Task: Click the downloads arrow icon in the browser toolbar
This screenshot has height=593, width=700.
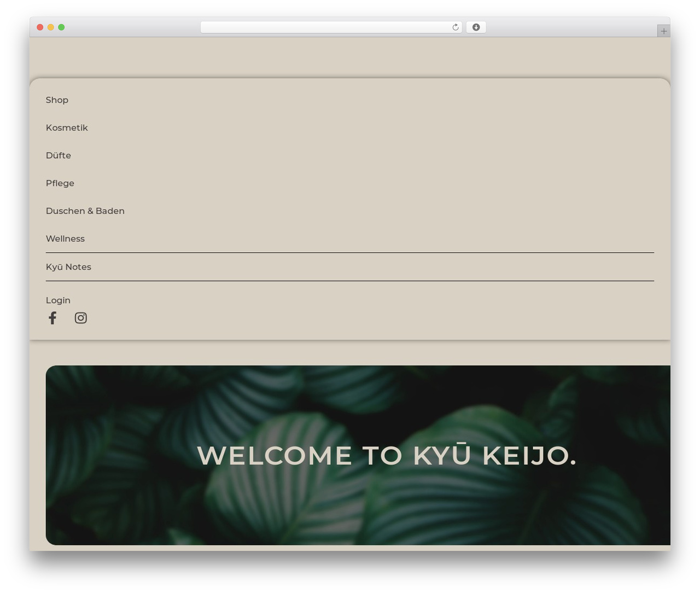Action: pyautogui.click(x=476, y=27)
